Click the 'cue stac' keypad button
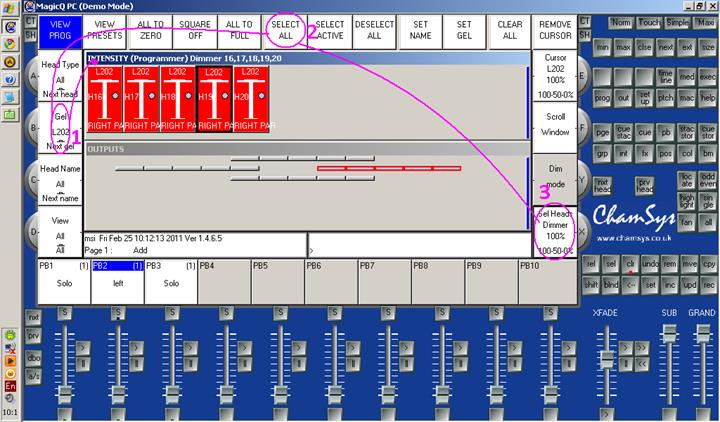 pos(623,133)
